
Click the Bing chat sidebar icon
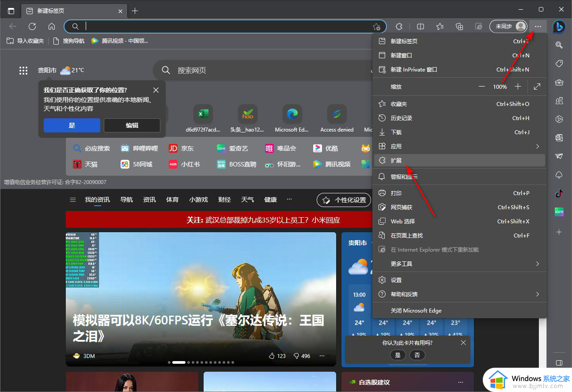[559, 26]
